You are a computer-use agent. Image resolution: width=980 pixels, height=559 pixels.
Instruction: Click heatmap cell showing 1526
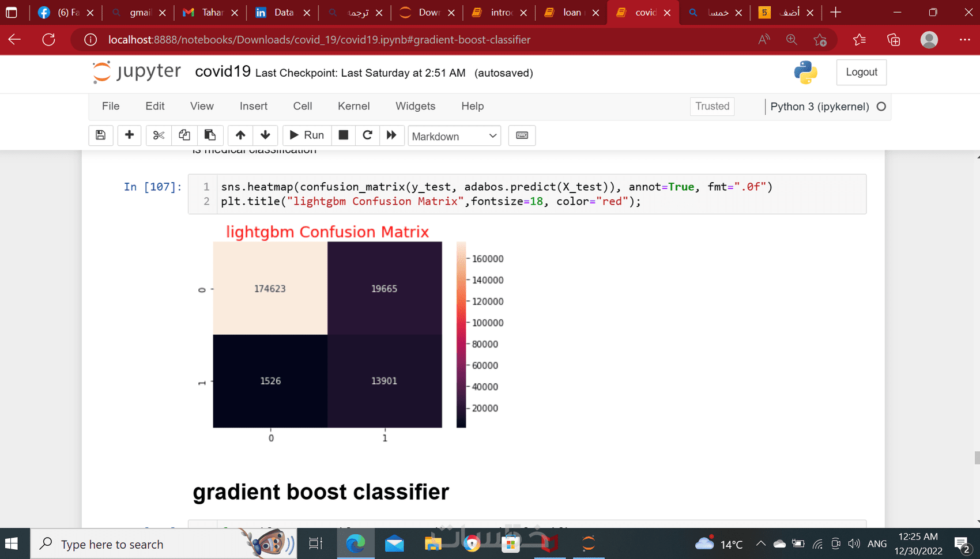[x=270, y=381]
